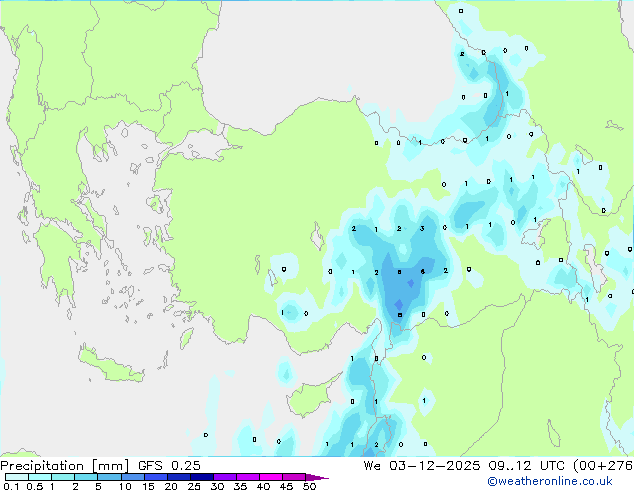Viewport: 634px width, 490px height.
Task: Click the 'Precipitation [mm]' title text
Action: pyautogui.click(x=65, y=466)
